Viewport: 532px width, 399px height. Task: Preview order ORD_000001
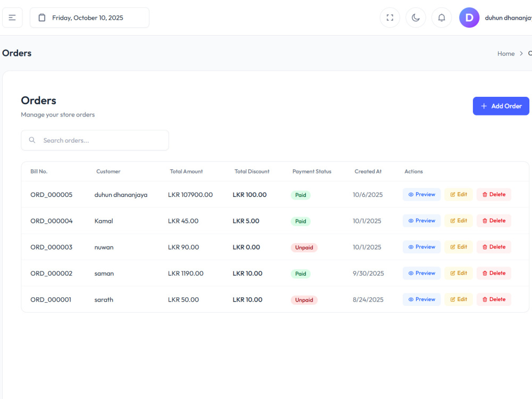point(421,299)
